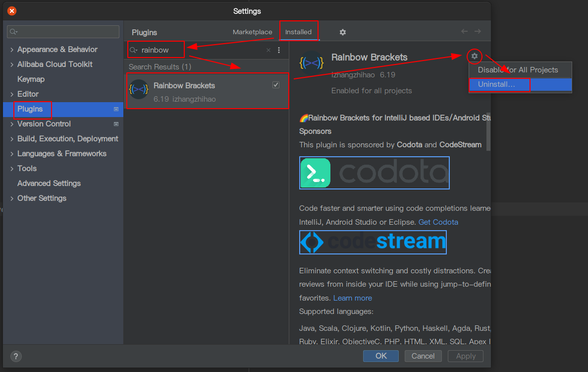The height and width of the screenshot is (372, 588).
Task: Expand the Version Control node
Action: pyautogui.click(x=11, y=124)
